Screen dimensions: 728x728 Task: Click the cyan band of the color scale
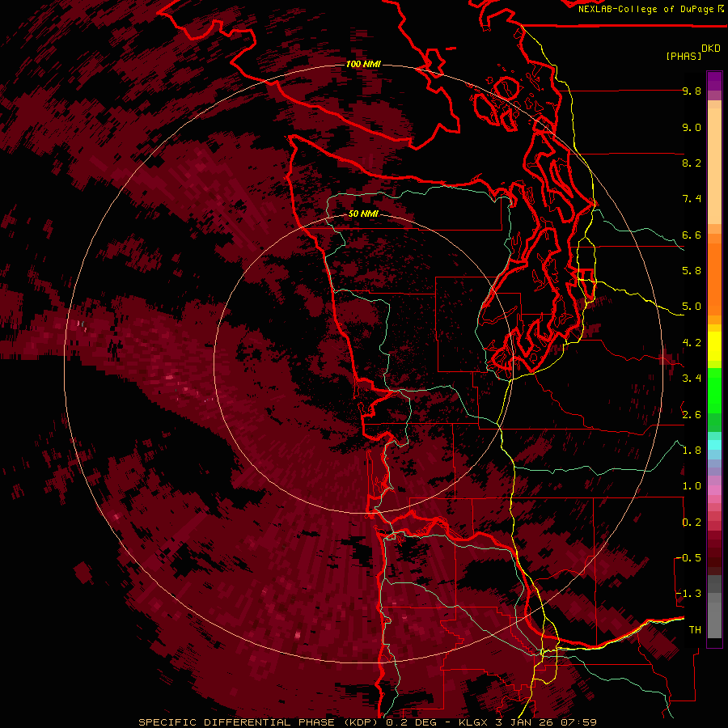(714, 445)
